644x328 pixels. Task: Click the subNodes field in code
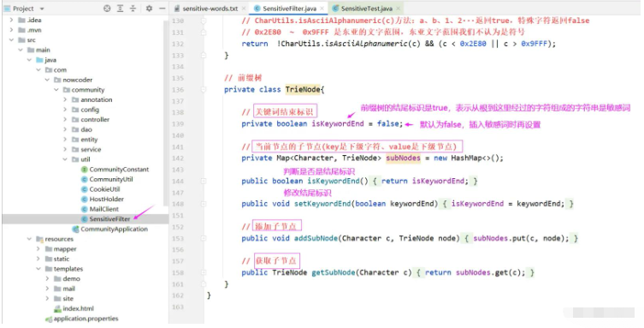click(403, 158)
